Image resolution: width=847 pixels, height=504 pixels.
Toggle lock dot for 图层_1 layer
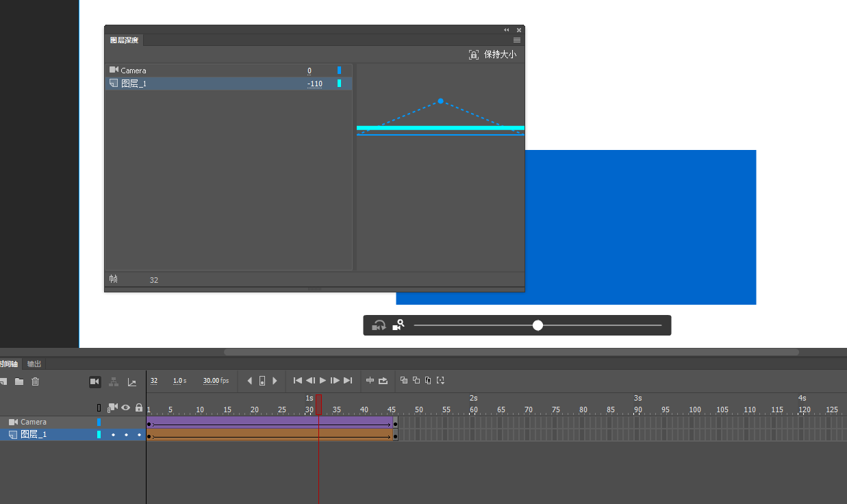(x=139, y=435)
